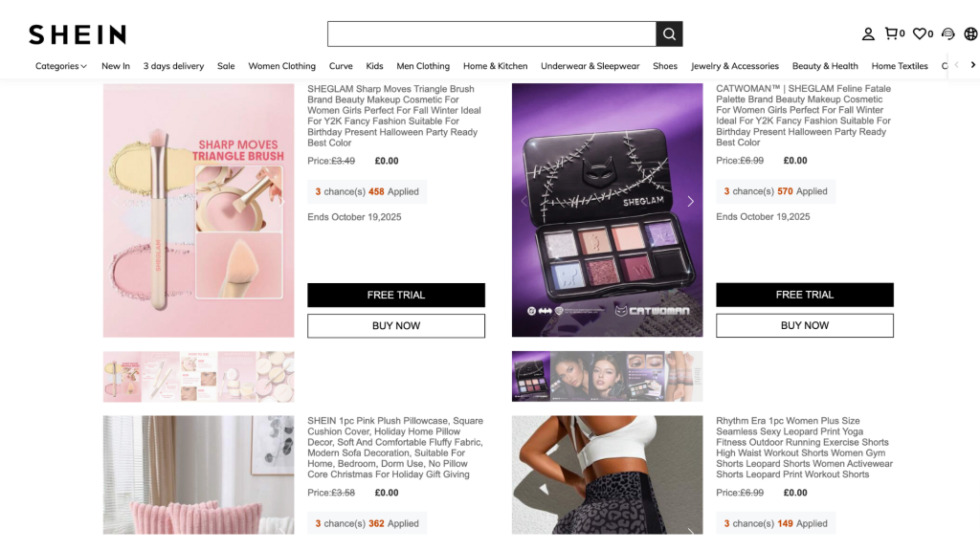
Task: Open customer service headset icon
Action: (x=947, y=33)
